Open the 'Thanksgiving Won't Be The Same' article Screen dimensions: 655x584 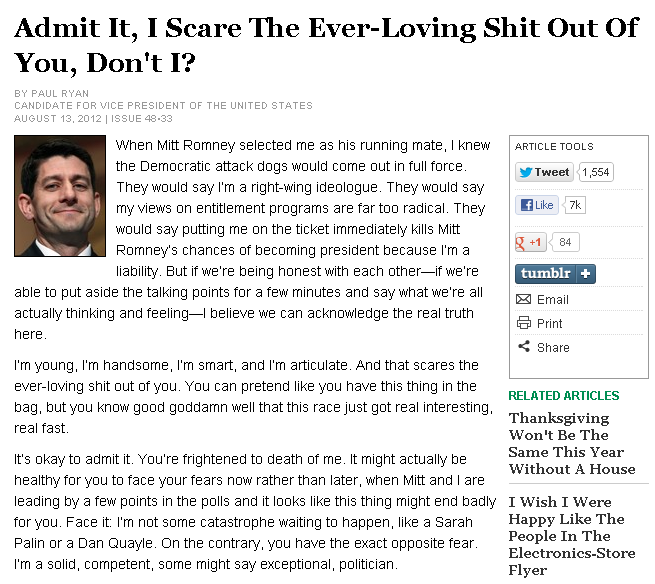point(572,443)
